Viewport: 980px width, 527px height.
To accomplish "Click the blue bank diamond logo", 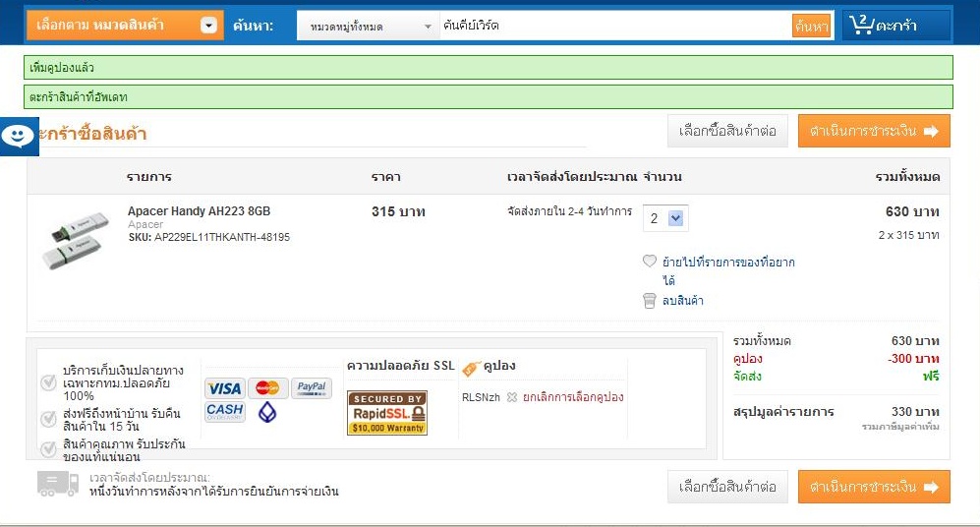I will 267,412.
